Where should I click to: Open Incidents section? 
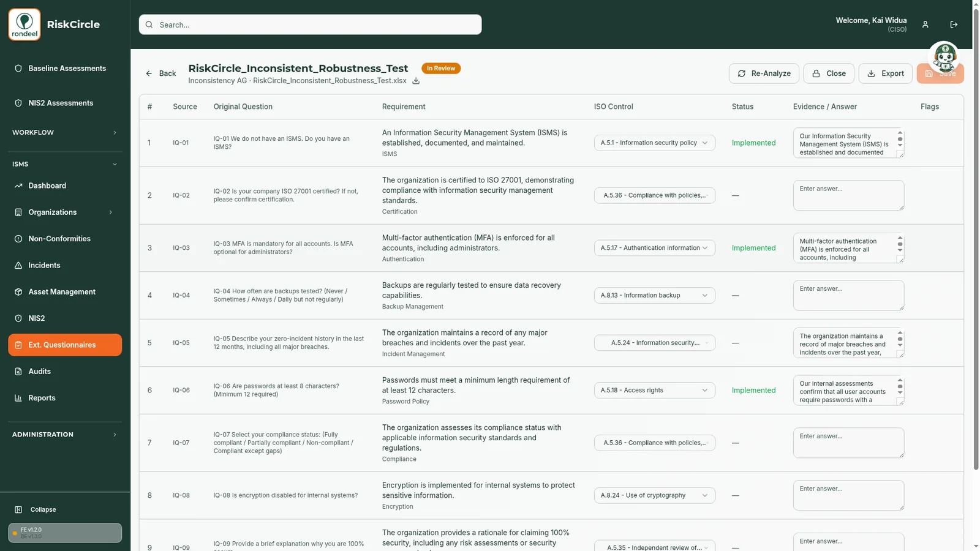(x=65, y=265)
